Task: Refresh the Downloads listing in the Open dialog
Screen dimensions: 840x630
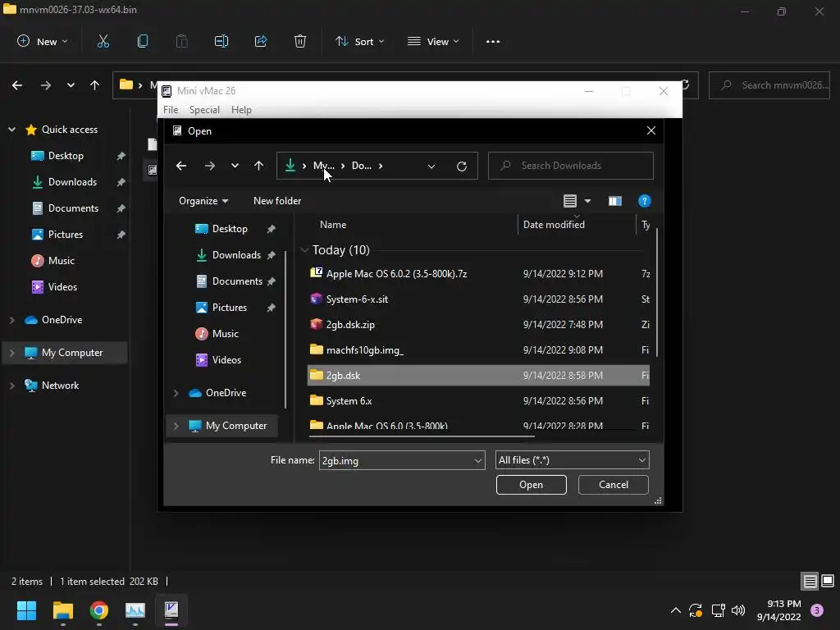Action: coord(461,166)
